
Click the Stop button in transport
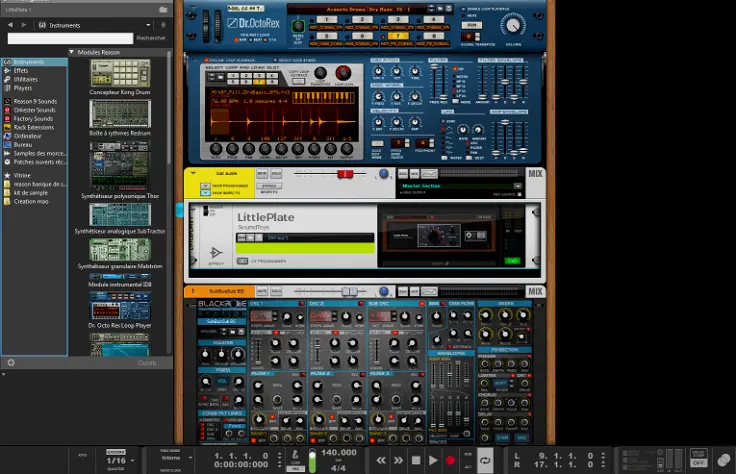click(416, 460)
